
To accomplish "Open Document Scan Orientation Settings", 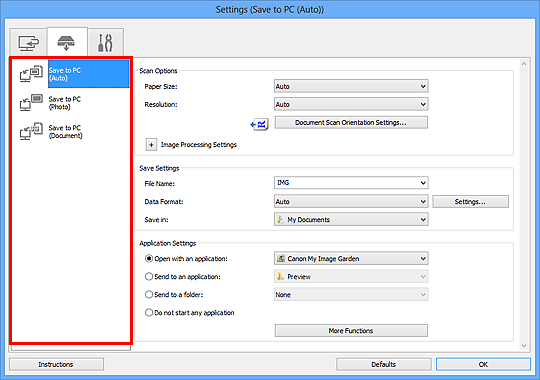I will click(351, 122).
